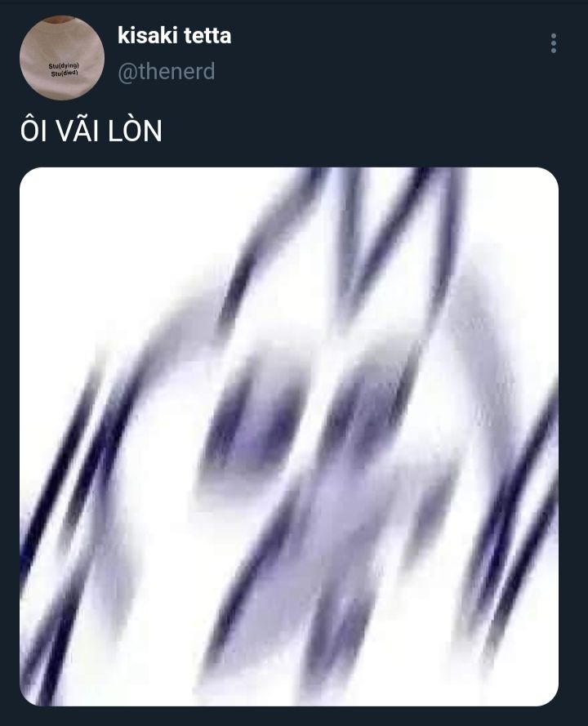
Task: Open the post's kebab menu
Action: tap(554, 43)
